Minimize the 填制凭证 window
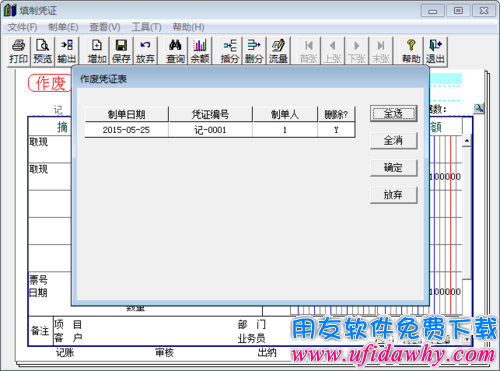This screenshot has width=500, height=371. 432,11
